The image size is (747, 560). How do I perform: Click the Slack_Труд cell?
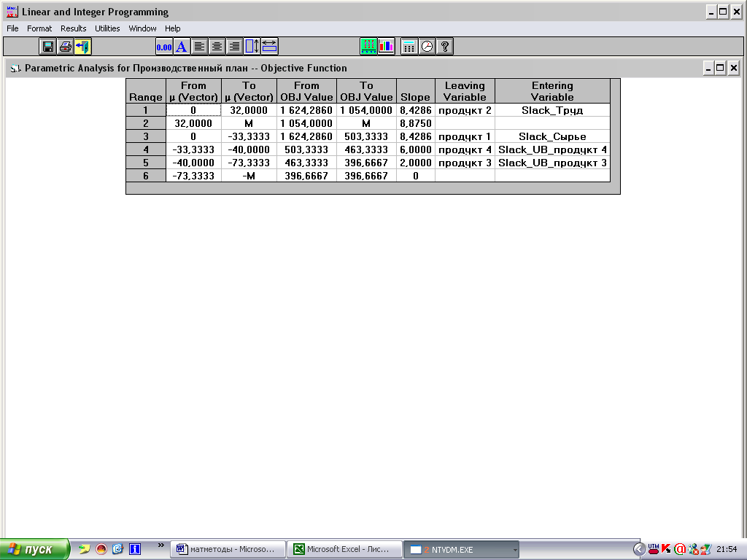point(553,111)
